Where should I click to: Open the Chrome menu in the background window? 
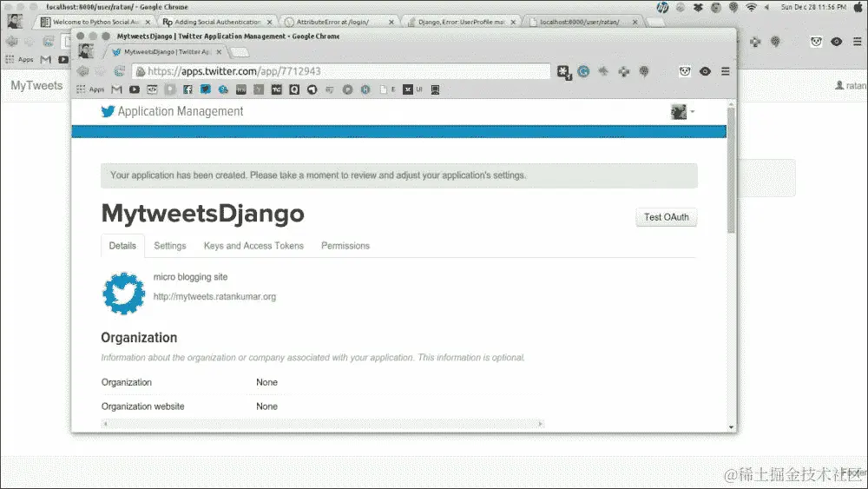857,42
